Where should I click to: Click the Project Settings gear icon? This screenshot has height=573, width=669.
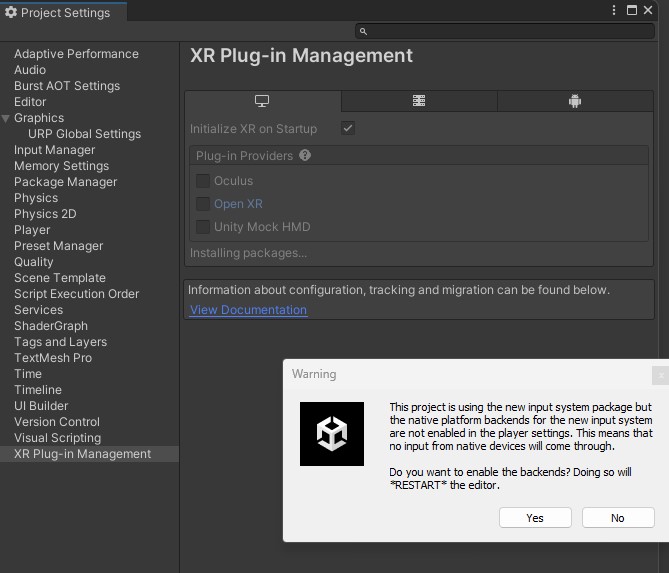(x=11, y=12)
